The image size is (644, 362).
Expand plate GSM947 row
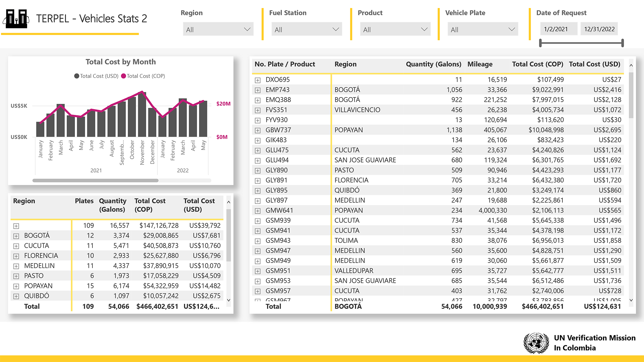coord(258,251)
